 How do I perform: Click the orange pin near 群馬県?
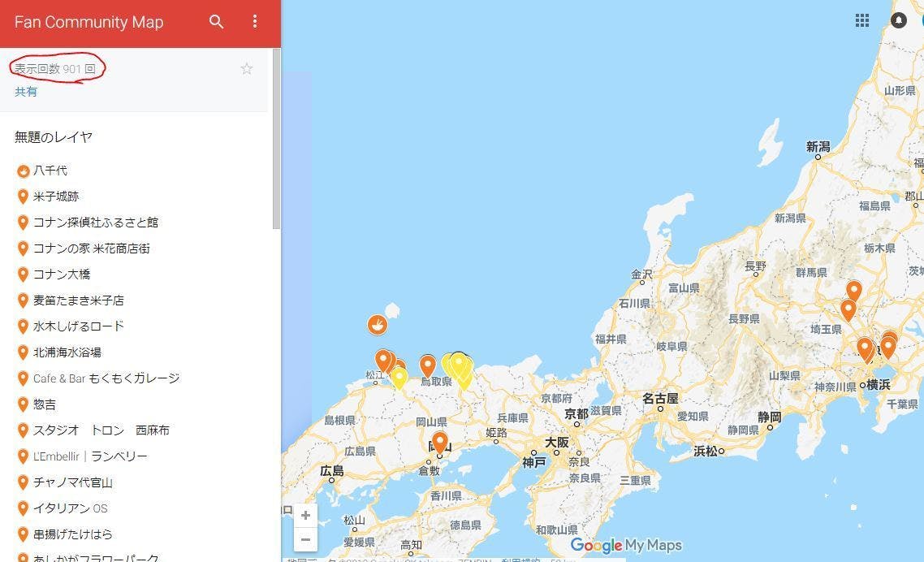[x=854, y=291]
